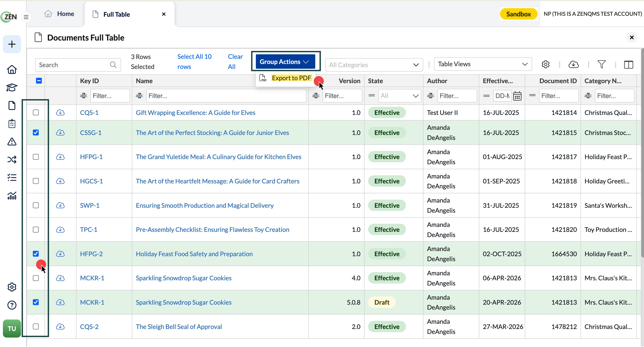Click the plus create-new icon in sidebar
The height and width of the screenshot is (347, 644).
click(x=12, y=44)
